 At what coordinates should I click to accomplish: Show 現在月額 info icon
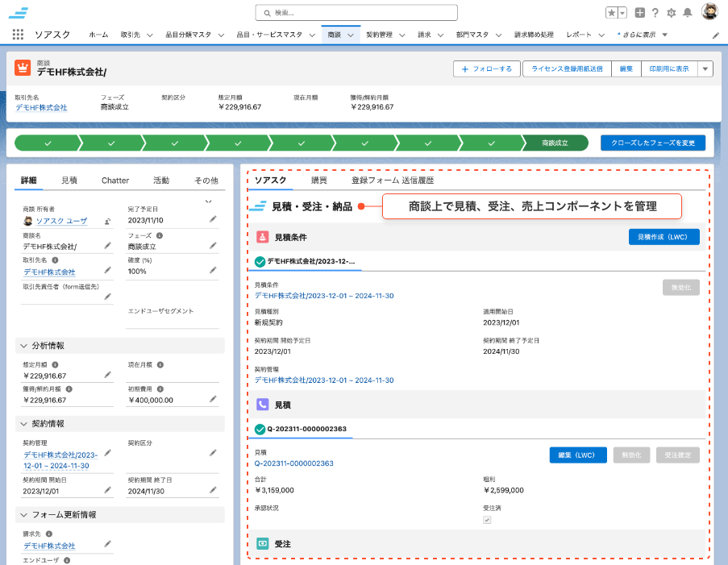[160, 365]
